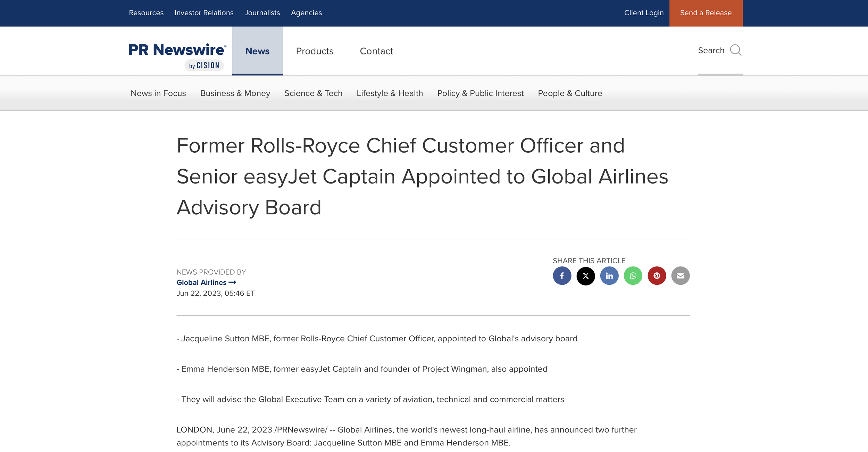Screen dimensions: 868x452
Task: Open News in Focus category
Action: pyautogui.click(x=158, y=93)
